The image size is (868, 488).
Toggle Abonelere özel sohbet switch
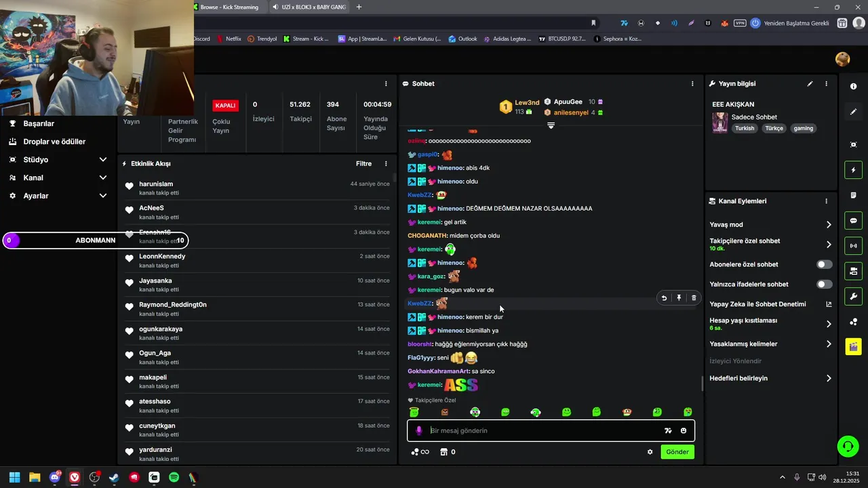[824, 264]
